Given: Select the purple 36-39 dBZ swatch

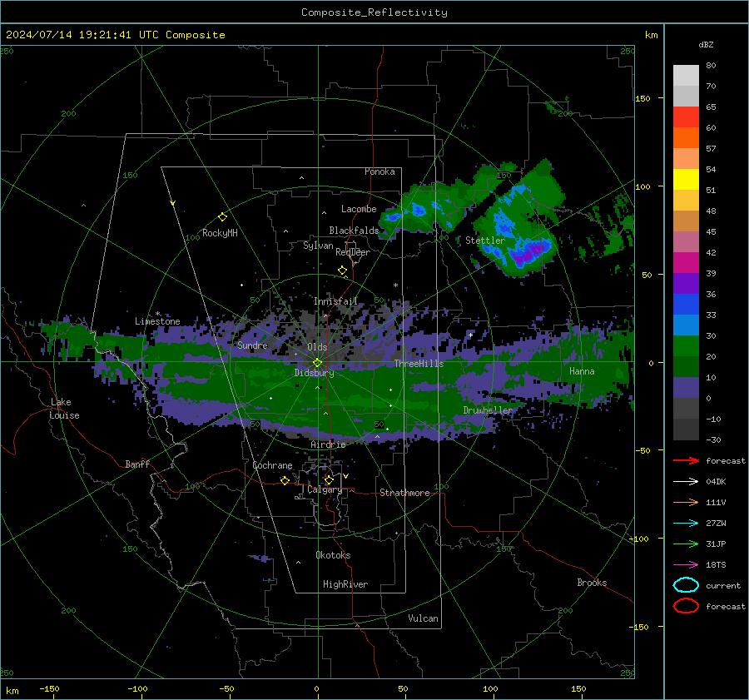Looking at the screenshot, I should coord(686,284).
